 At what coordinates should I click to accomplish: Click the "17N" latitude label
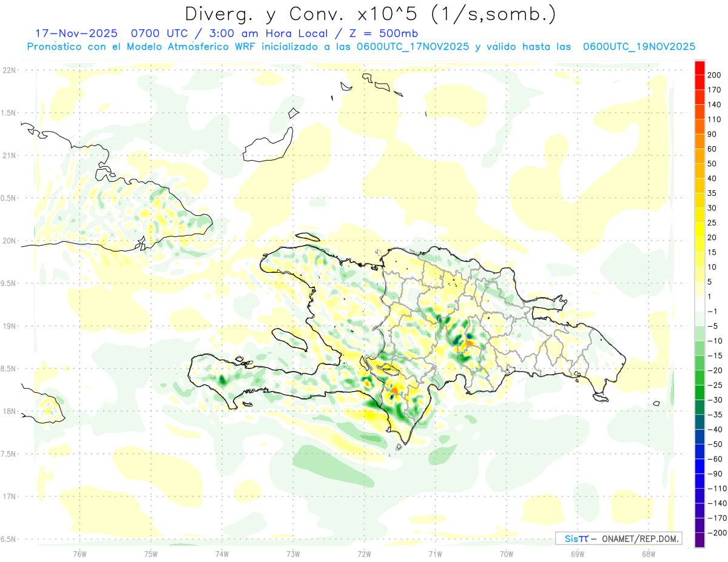click(8, 497)
